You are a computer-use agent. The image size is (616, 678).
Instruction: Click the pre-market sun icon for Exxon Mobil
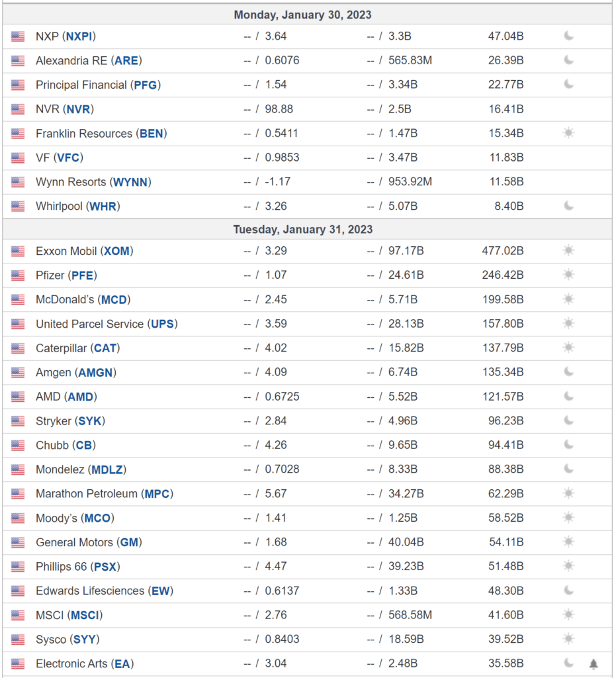tap(569, 250)
